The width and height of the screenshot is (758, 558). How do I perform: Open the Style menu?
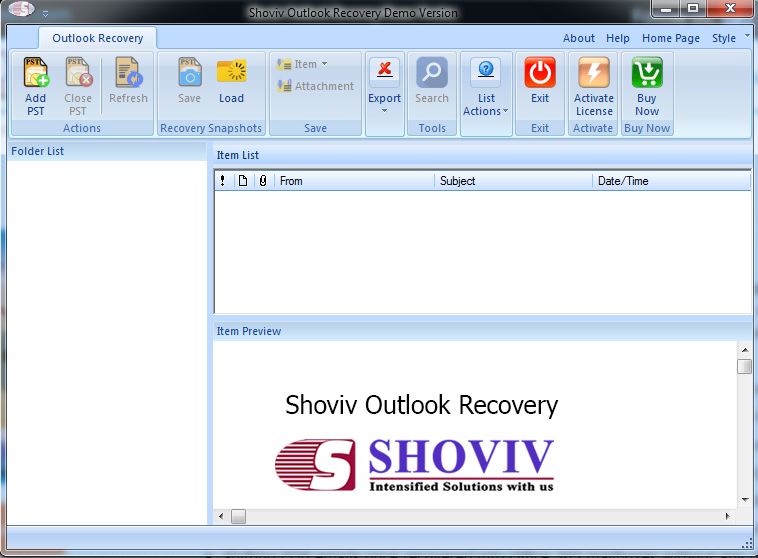click(x=724, y=38)
